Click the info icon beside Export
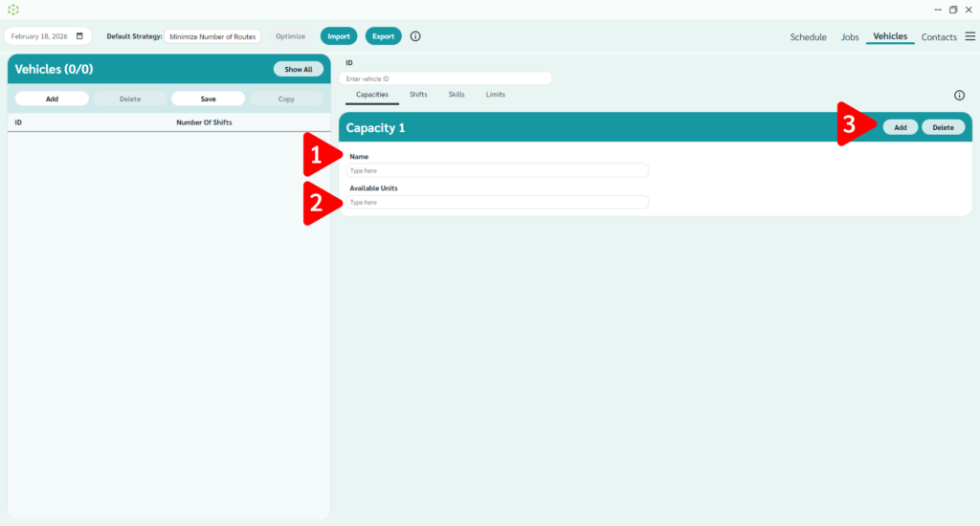 pos(415,36)
